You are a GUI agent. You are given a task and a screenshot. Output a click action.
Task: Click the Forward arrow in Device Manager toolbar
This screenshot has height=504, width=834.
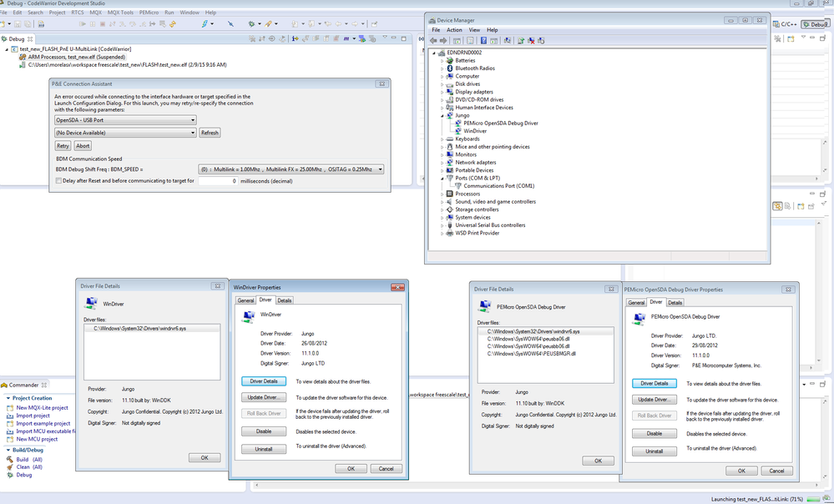[443, 40]
